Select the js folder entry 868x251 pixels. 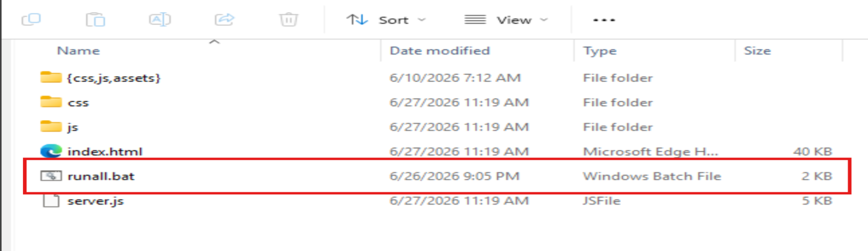tap(73, 127)
